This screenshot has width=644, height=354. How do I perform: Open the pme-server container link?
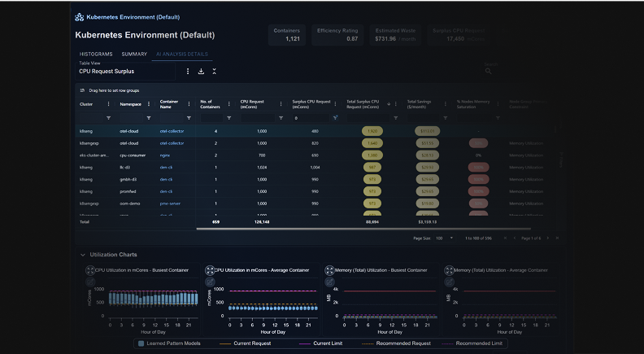click(170, 203)
